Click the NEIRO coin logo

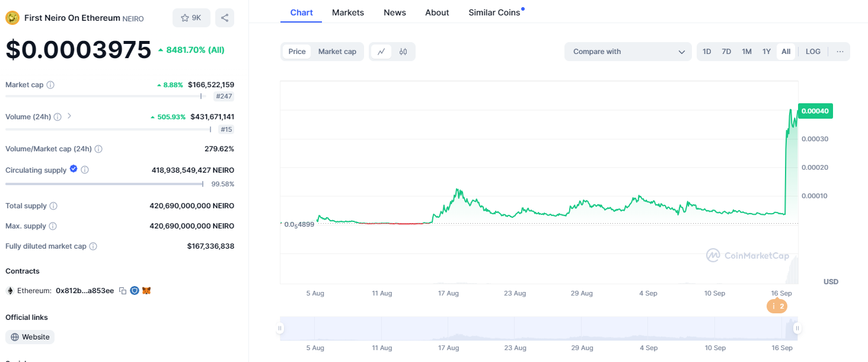tap(12, 18)
